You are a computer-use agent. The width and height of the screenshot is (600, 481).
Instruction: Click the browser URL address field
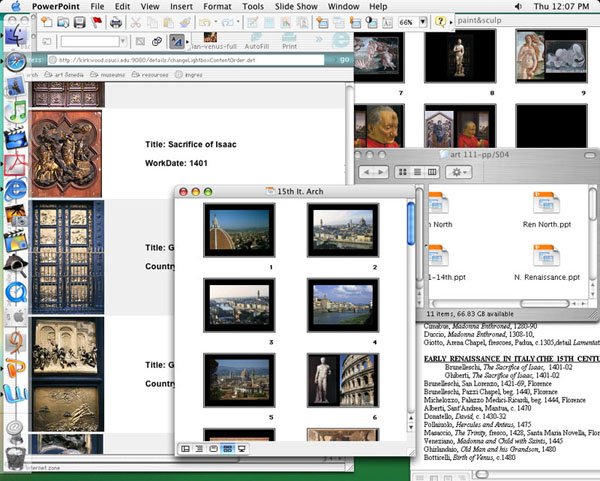[x=186, y=60]
